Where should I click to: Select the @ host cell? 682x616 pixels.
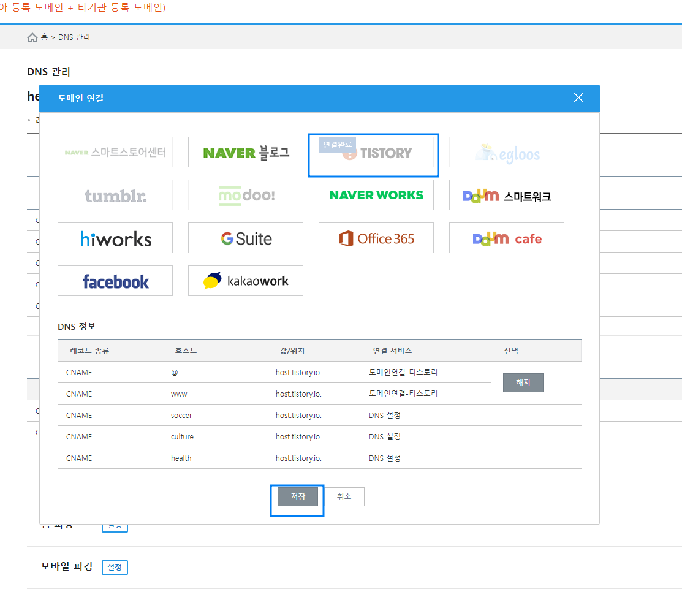click(175, 373)
